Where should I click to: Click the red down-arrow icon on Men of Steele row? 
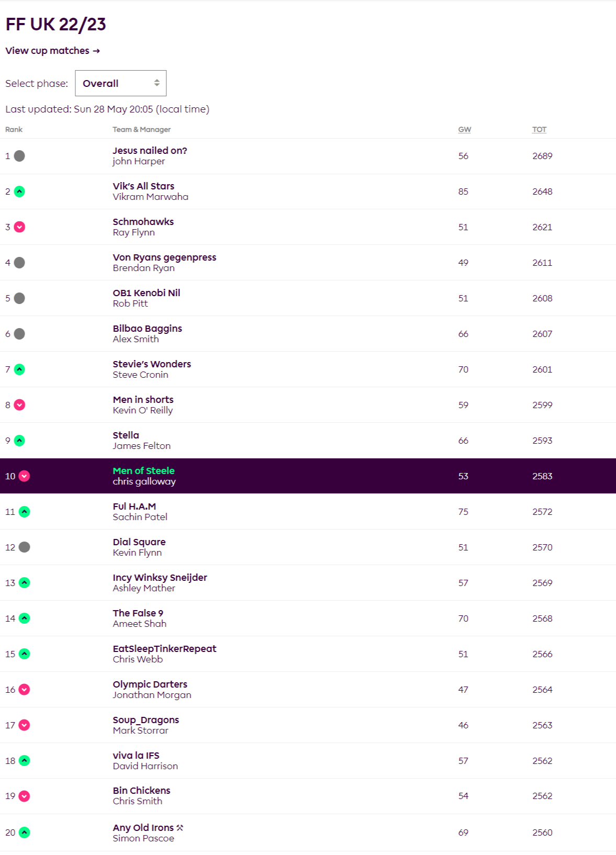24,476
